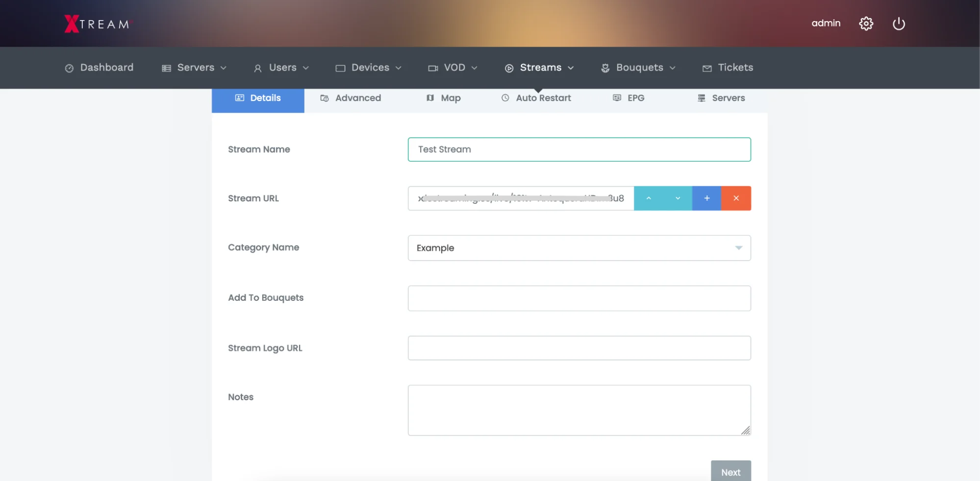Move stream URL up with arrow button

click(x=648, y=198)
